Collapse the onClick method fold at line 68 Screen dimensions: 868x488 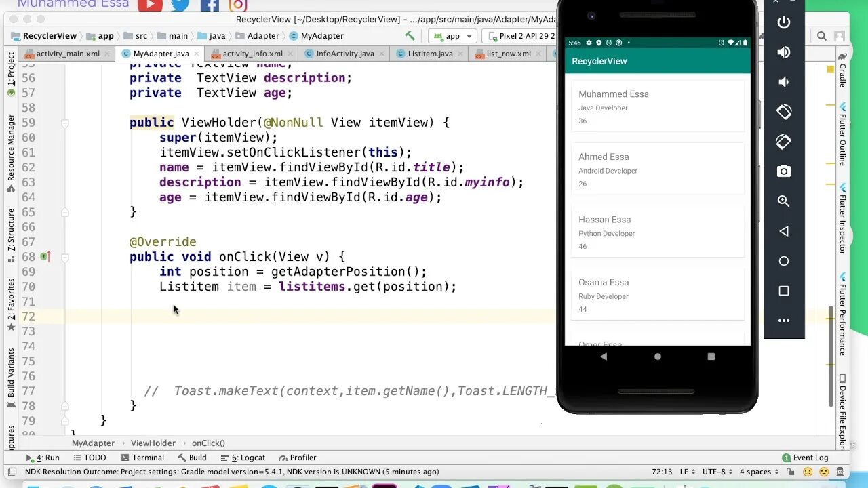point(65,258)
